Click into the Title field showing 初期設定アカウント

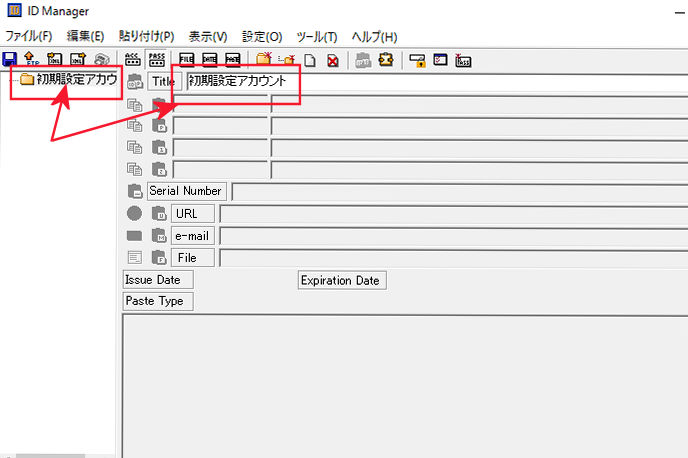pyautogui.click(x=437, y=81)
